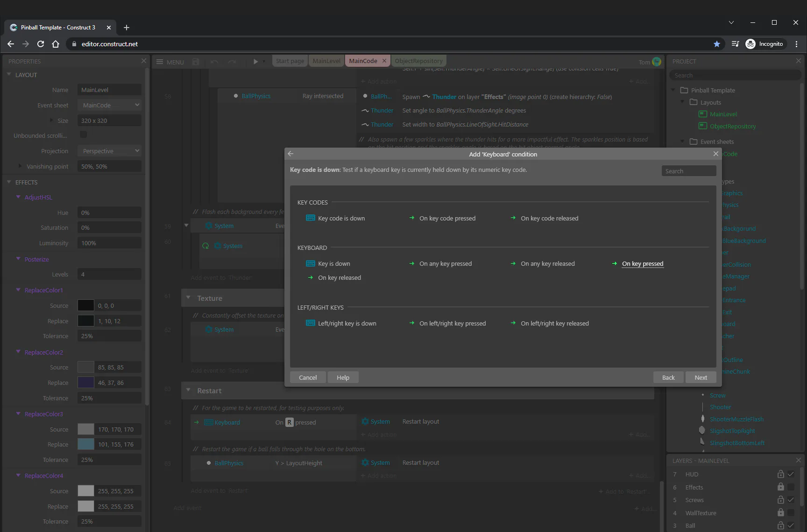Switch to the Start page tab
Viewport: 807px width, 532px height.
(290, 61)
